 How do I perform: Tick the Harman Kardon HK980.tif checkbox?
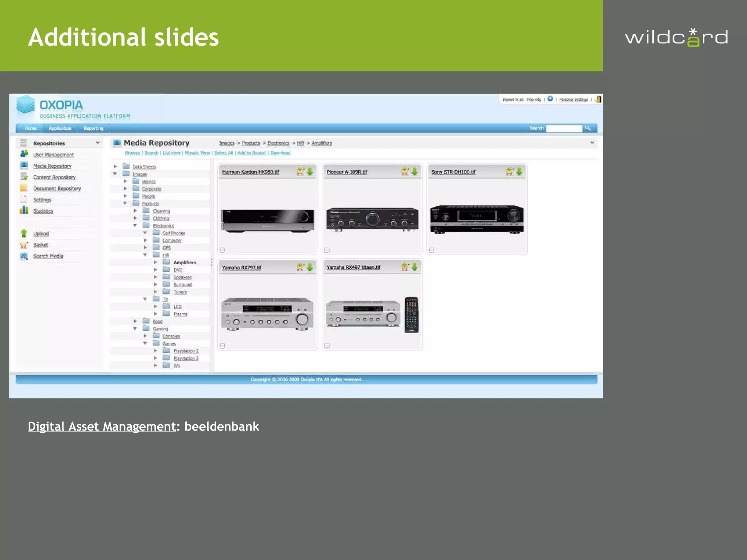[222, 250]
